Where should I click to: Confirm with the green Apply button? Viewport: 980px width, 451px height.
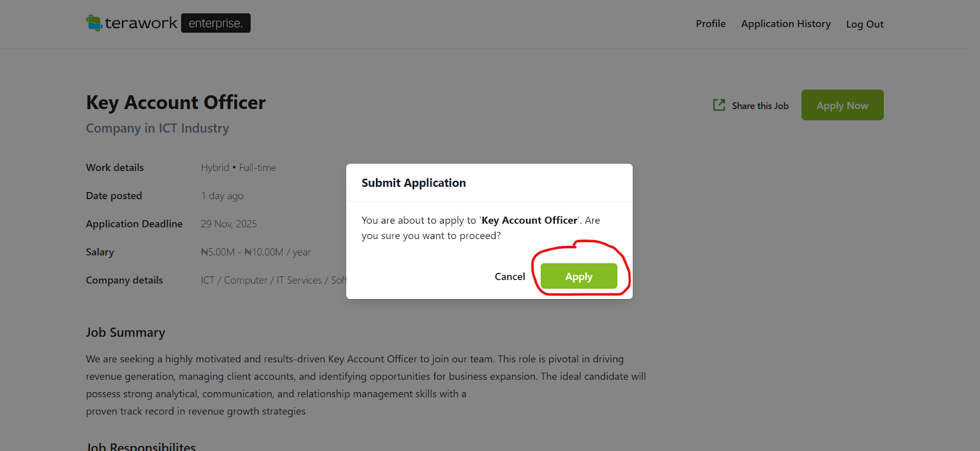pos(579,276)
